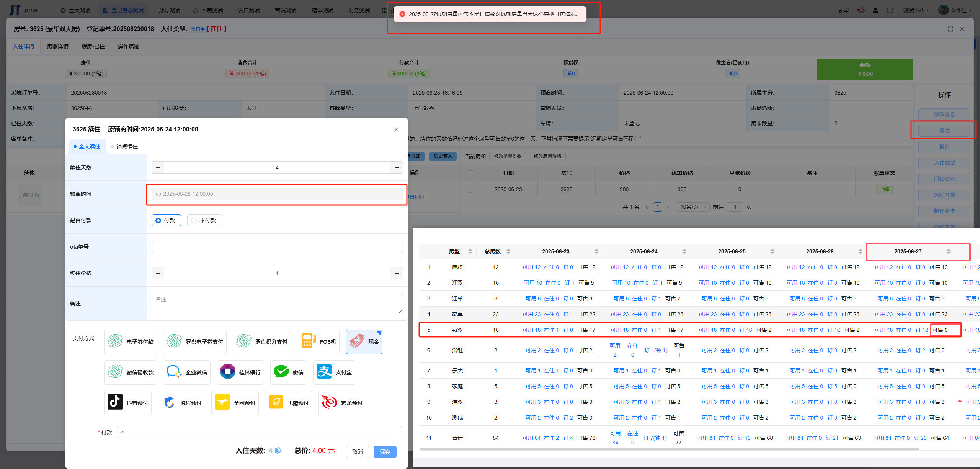Check the 2025-06-23 price row checkbox
The image size is (980, 469).
[470, 189]
